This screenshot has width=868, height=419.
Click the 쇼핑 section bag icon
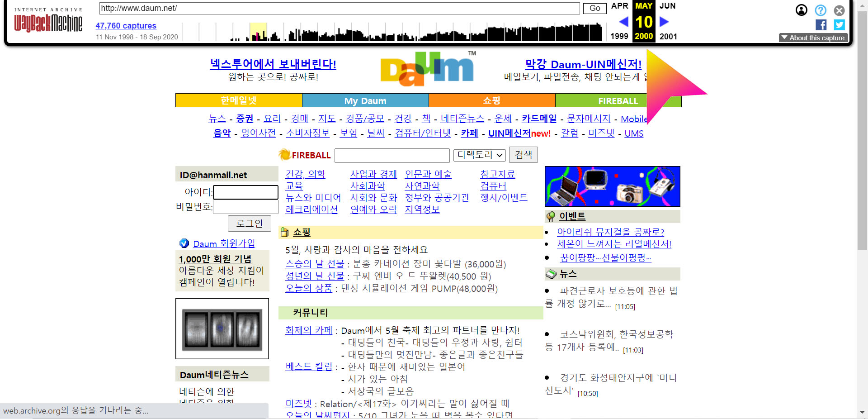(x=284, y=232)
